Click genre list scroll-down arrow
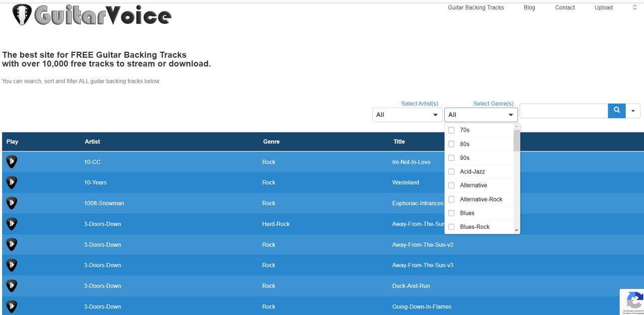Image resolution: width=644 pixels, height=315 pixels. pyautogui.click(x=517, y=230)
